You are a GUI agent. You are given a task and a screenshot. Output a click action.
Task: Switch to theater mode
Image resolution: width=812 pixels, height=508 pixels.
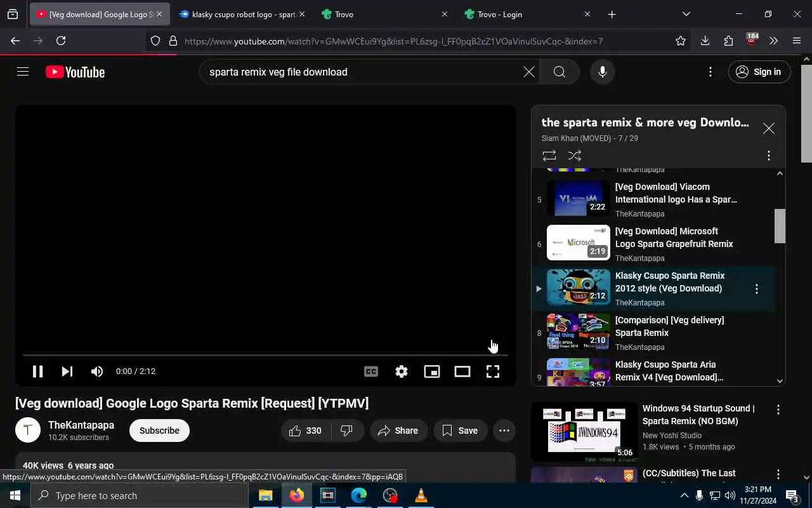[462, 371]
